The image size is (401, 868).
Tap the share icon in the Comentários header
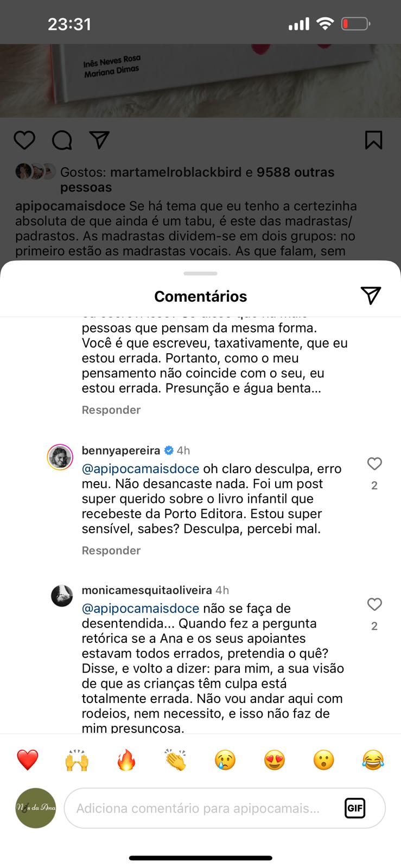[371, 296]
